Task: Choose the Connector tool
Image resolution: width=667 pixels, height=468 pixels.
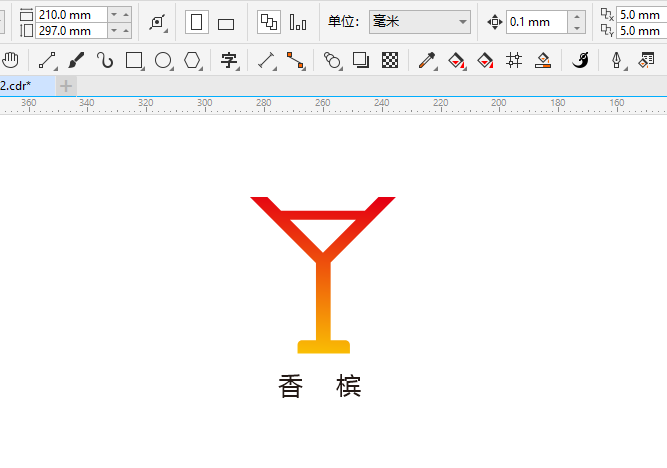Action: point(295,60)
